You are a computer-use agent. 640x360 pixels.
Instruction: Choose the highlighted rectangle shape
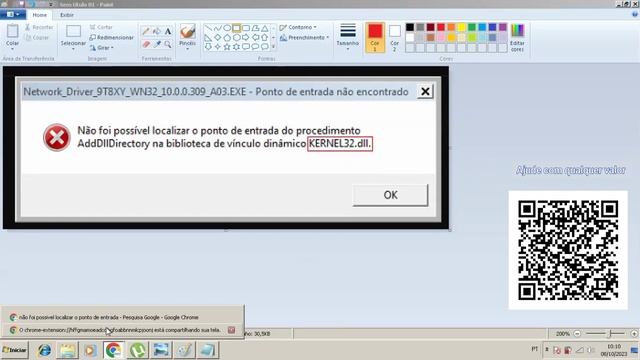pyautogui.click(x=236, y=28)
